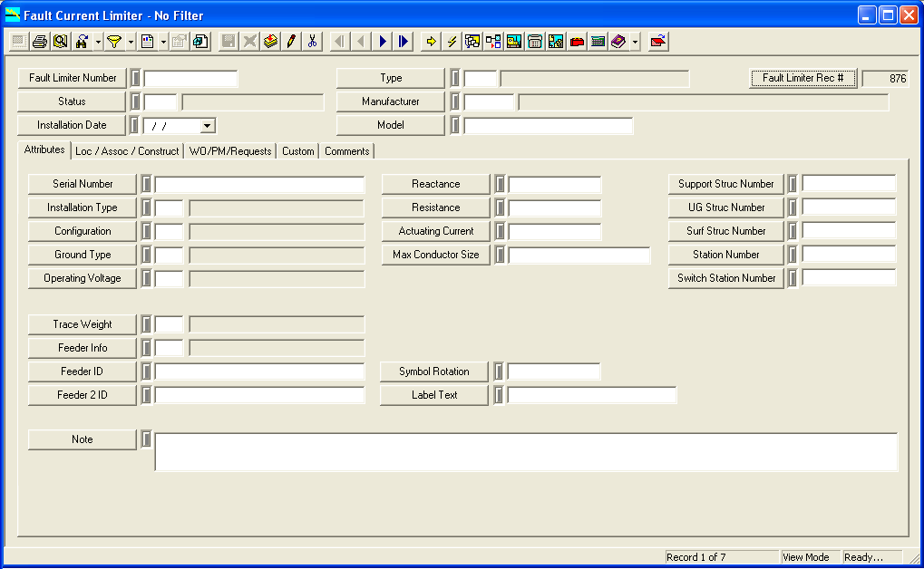
Task: Click the 'Record 1 of 7' status text
Action: [x=695, y=557]
